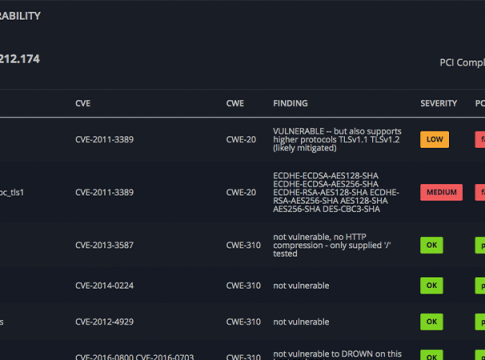Select the CVE-2013-3587 cell
485x360 pixels.
[104, 245]
